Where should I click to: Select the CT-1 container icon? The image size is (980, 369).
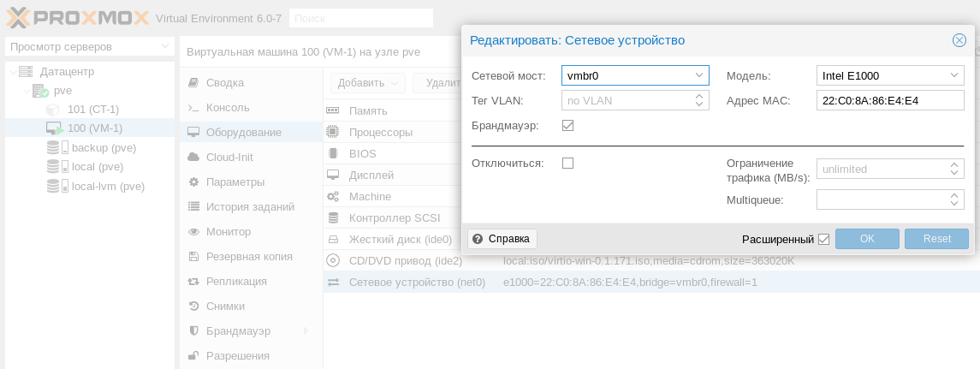tap(53, 110)
